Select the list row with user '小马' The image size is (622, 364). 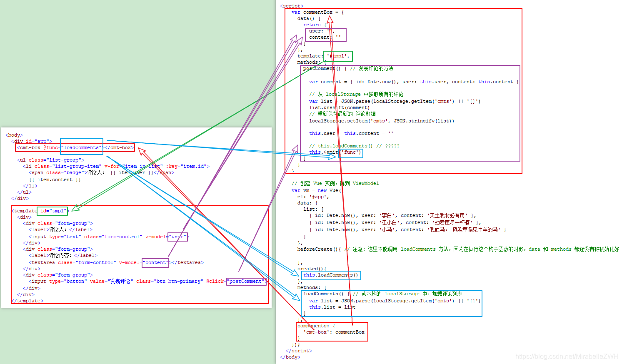coord(408,229)
